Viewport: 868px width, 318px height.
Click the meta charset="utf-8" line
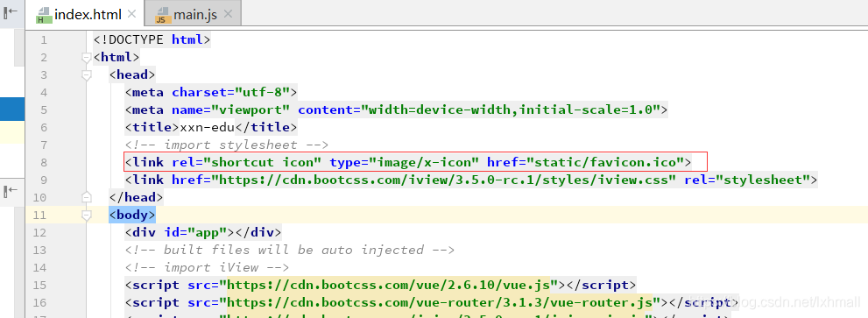(x=211, y=92)
